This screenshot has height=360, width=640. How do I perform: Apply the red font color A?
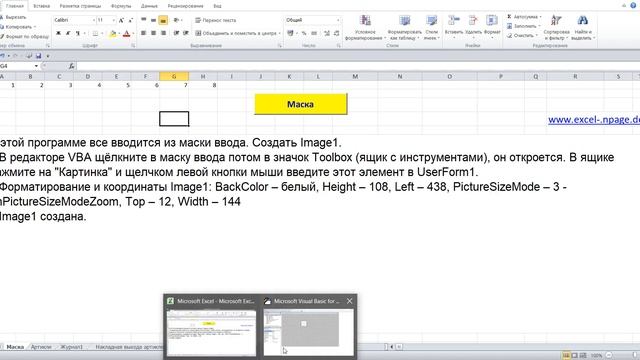coord(127,33)
